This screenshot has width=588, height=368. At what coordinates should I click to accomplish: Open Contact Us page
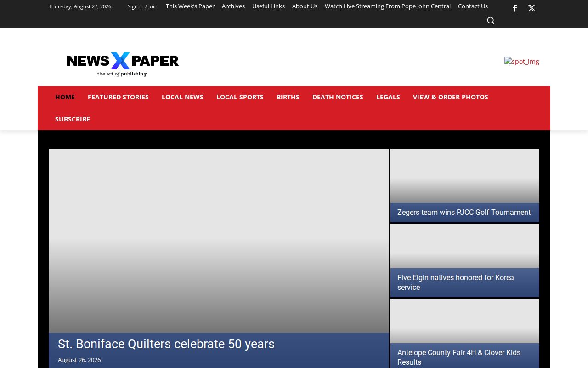click(473, 6)
